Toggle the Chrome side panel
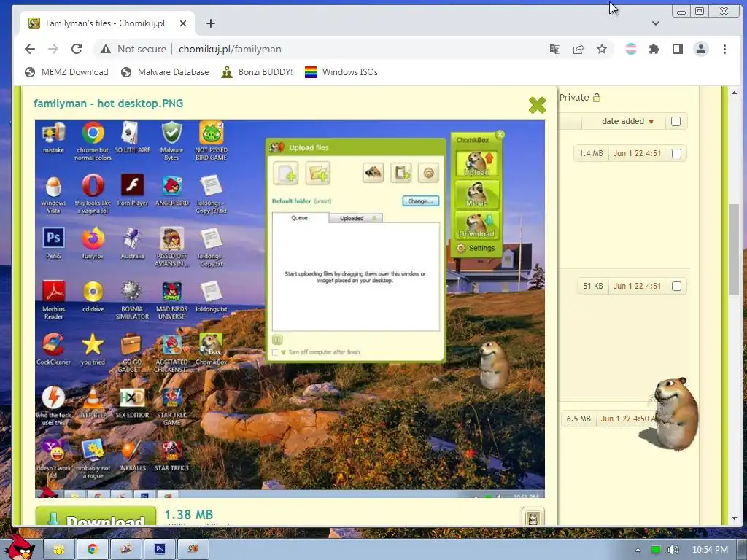Image resolution: width=747 pixels, height=560 pixels. (678, 49)
